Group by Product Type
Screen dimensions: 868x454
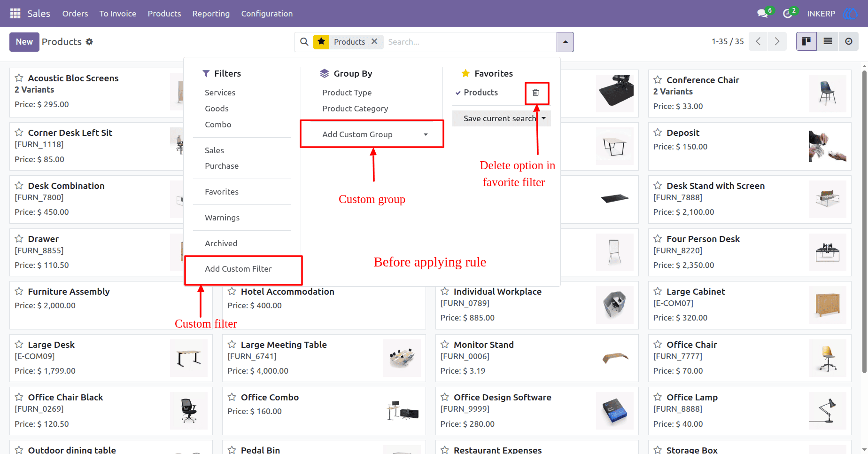[x=347, y=93]
